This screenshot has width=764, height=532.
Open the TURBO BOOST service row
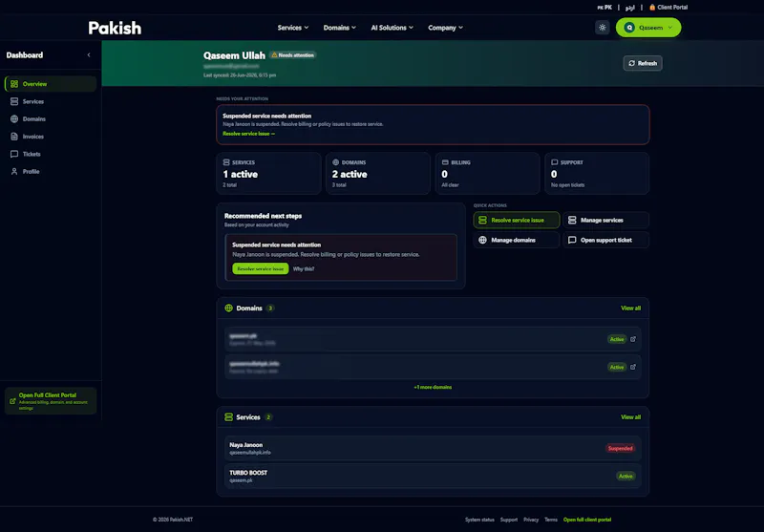click(x=433, y=476)
